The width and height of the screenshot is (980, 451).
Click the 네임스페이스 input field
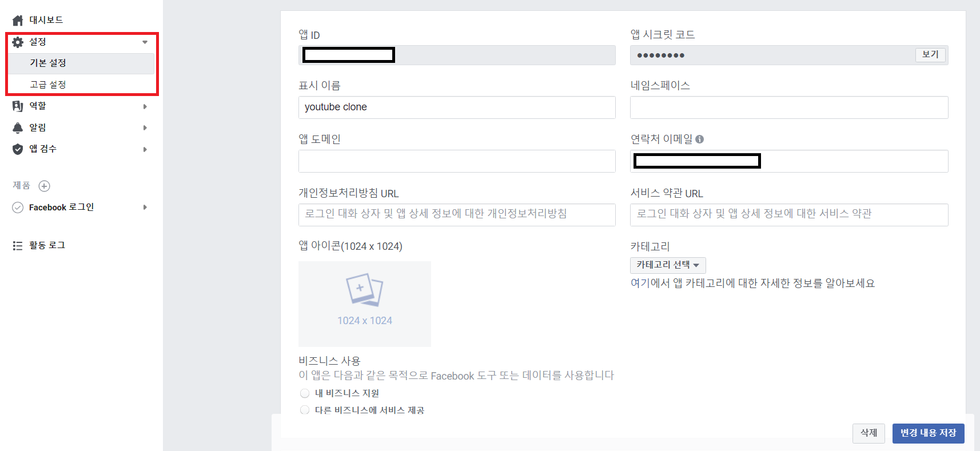[789, 107]
